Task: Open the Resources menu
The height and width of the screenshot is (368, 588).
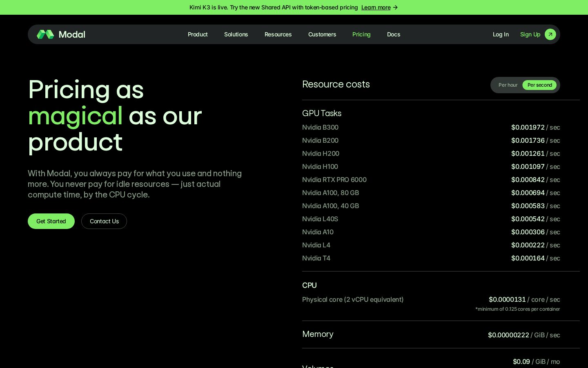Action: (278, 34)
